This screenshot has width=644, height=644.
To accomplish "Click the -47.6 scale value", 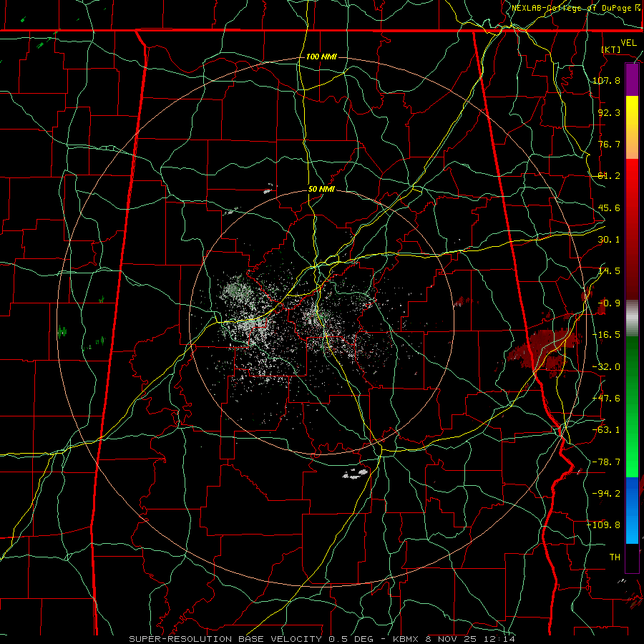I will [607, 399].
